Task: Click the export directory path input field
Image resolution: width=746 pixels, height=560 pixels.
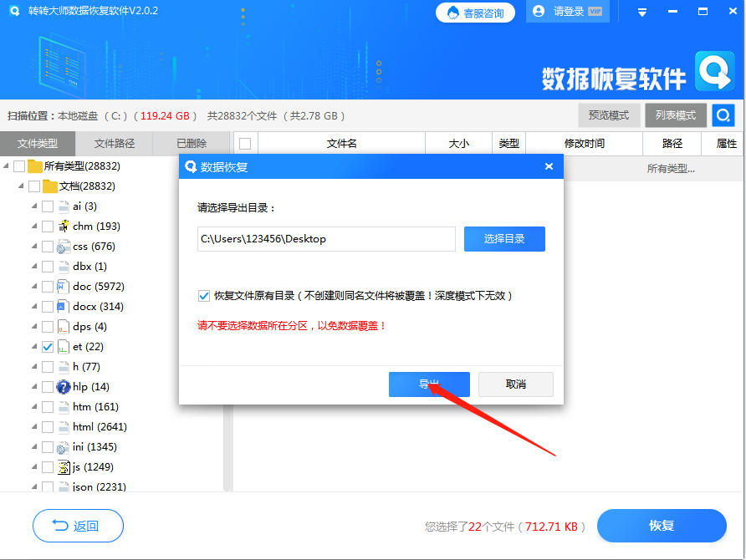Action: point(326,239)
